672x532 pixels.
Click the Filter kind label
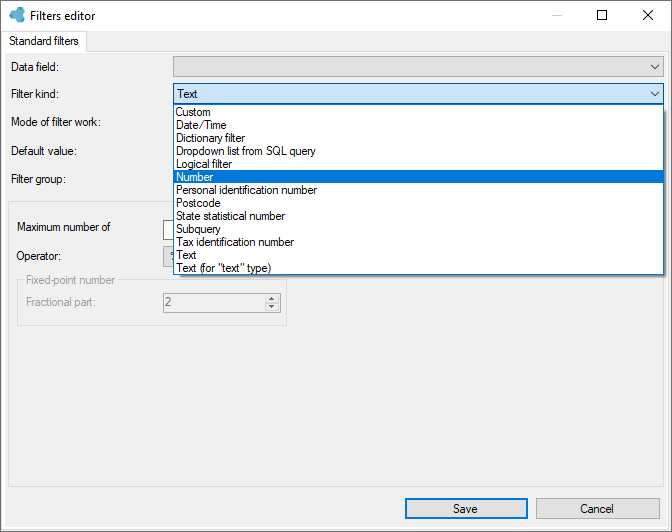[35, 94]
